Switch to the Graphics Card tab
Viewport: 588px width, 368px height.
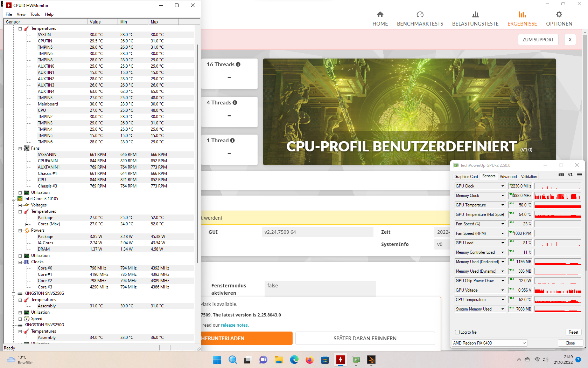point(466,176)
